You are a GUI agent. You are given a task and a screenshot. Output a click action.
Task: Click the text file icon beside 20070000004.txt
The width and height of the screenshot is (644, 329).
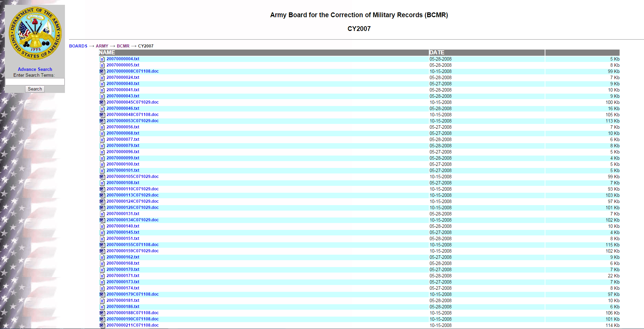point(102,59)
